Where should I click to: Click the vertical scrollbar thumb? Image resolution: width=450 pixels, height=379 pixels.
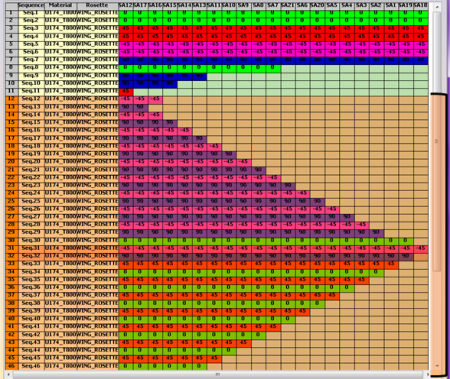(x=437, y=142)
